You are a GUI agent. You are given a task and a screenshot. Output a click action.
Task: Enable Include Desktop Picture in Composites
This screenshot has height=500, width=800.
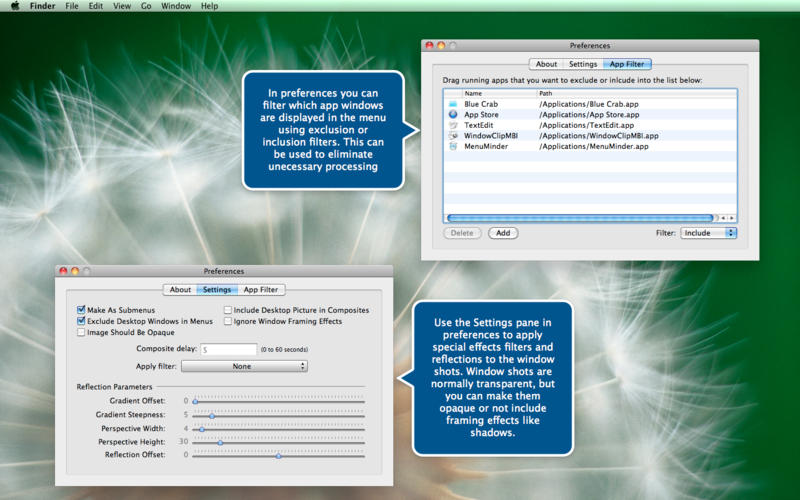click(x=228, y=310)
